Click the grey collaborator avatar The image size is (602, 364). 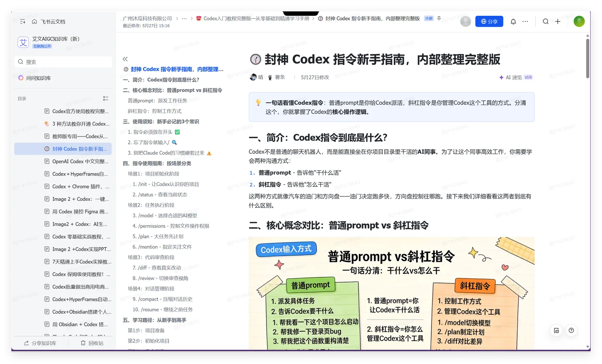[465, 21]
